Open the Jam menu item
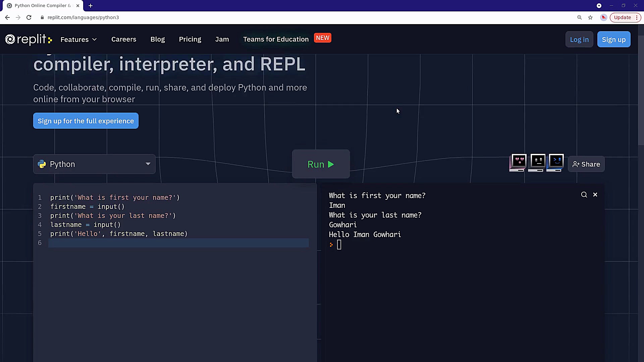Image resolution: width=644 pixels, height=362 pixels. point(222,39)
